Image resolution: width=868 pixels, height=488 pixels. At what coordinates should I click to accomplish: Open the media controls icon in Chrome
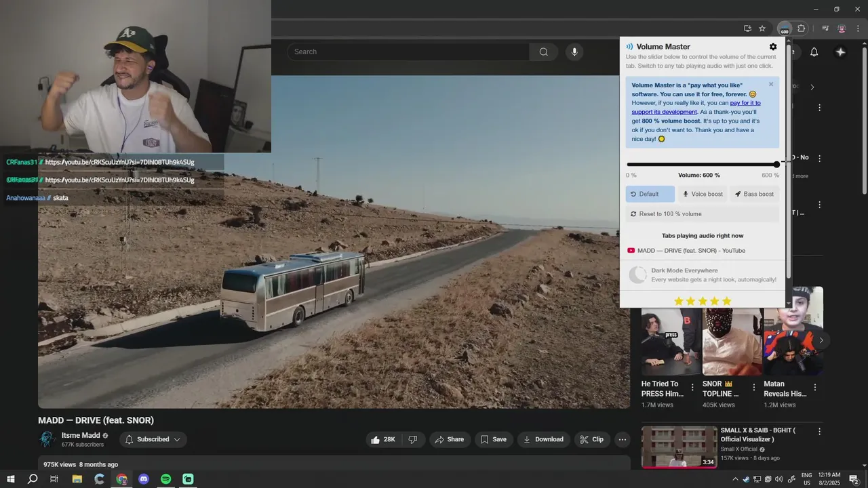pyautogui.click(x=825, y=28)
